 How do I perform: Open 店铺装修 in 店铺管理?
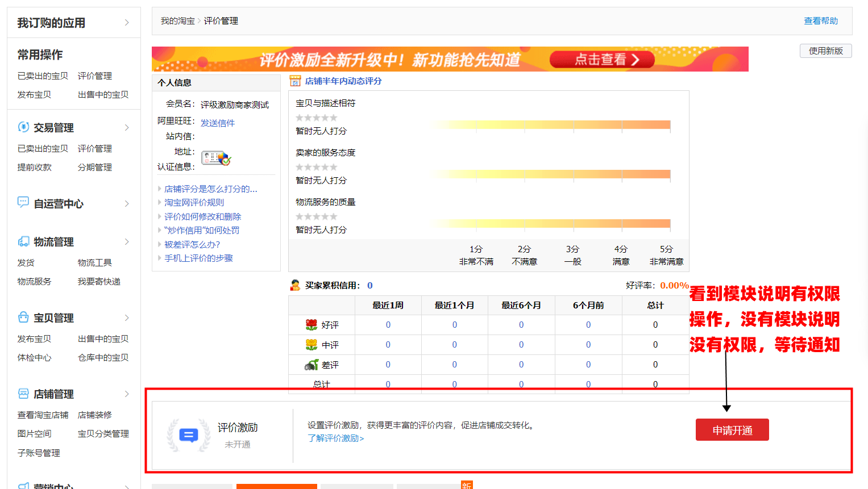coord(95,415)
